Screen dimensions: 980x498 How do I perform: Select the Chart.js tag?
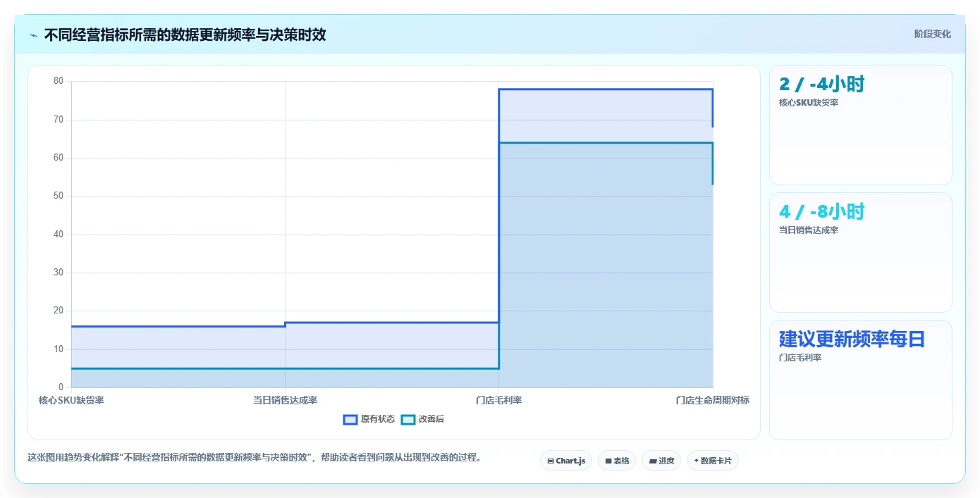[566, 461]
